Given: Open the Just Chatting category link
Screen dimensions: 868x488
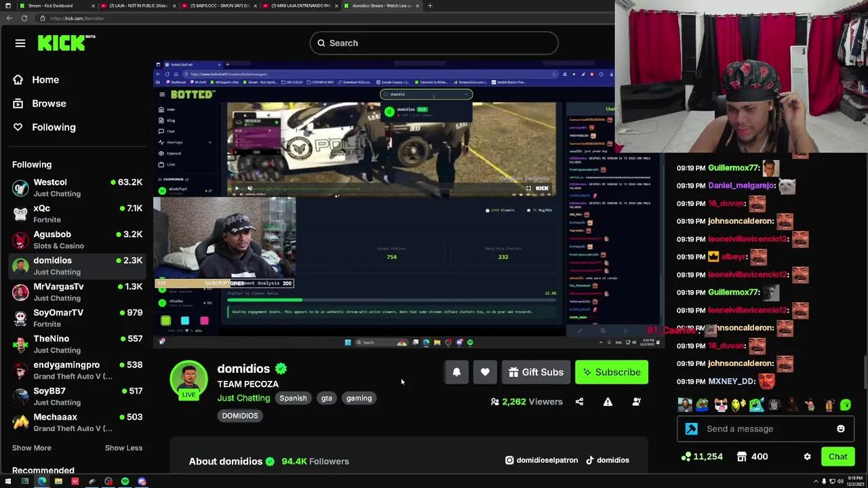Looking at the screenshot, I should click(x=243, y=398).
